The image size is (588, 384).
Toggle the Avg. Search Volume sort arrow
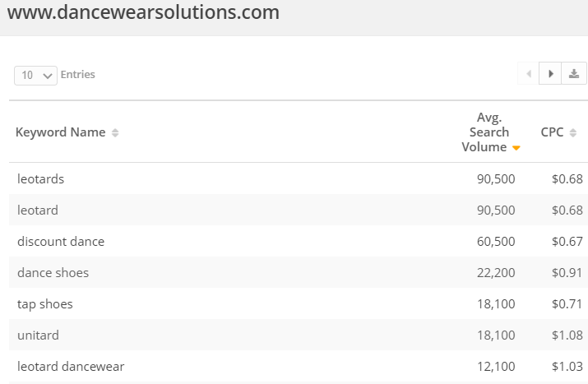[x=516, y=148]
